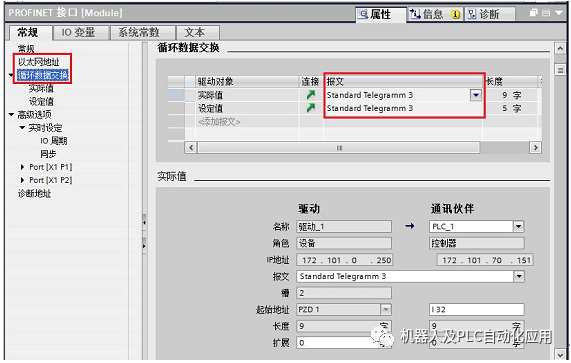This screenshot has height=363, width=571.
Task: Click partner IP address field 172.101.70.151
Action: [x=485, y=260]
